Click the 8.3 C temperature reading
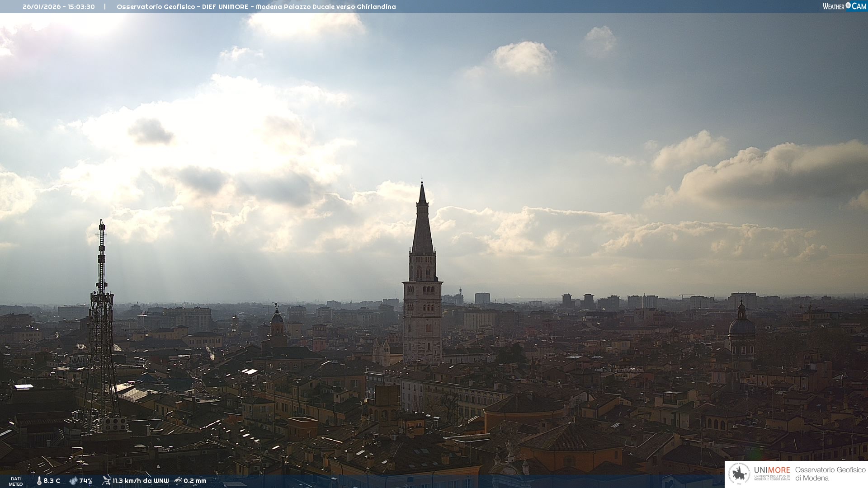Image resolution: width=868 pixels, height=488 pixels. point(52,481)
